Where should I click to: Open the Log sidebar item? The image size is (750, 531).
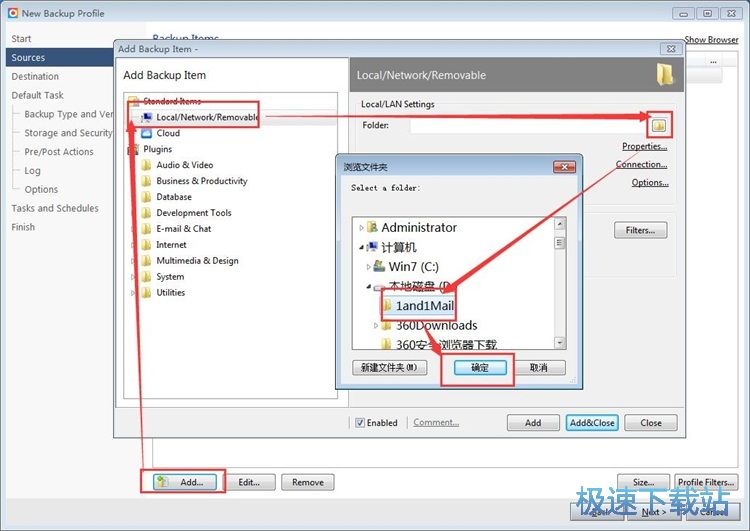pos(33,171)
